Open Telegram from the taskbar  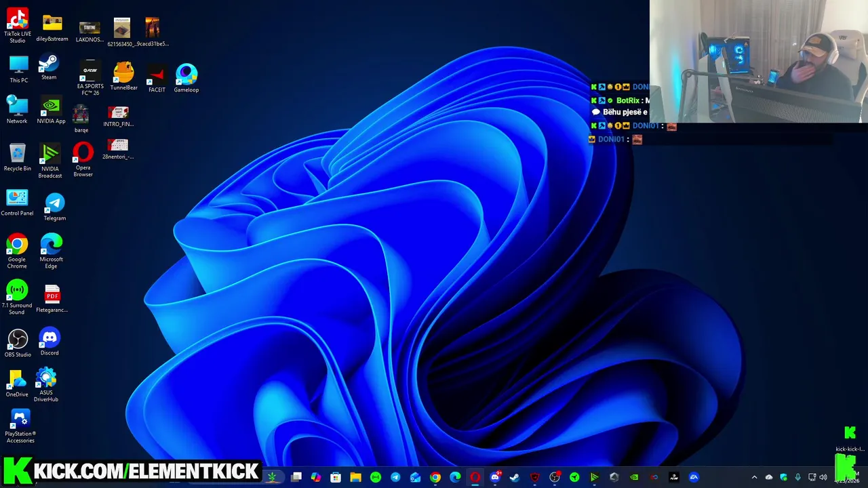click(x=395, y=477)
